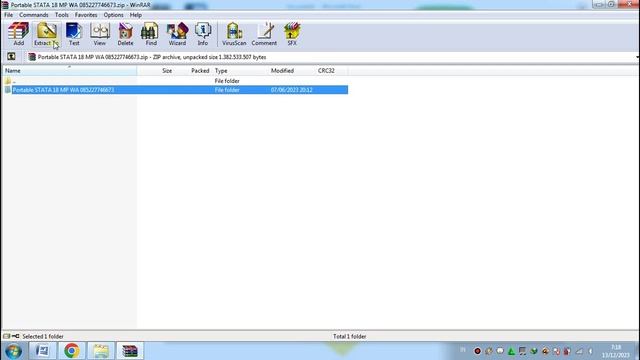Image resolution: width=640 pixels, height=360 pixels.
Task: Click the Delete toolbar icon
Action: tap(125, 34)
